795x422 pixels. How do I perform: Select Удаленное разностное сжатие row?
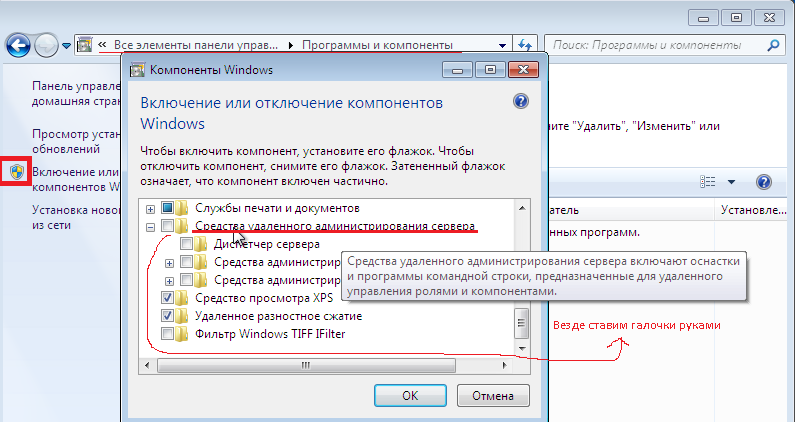coord(278,316)
